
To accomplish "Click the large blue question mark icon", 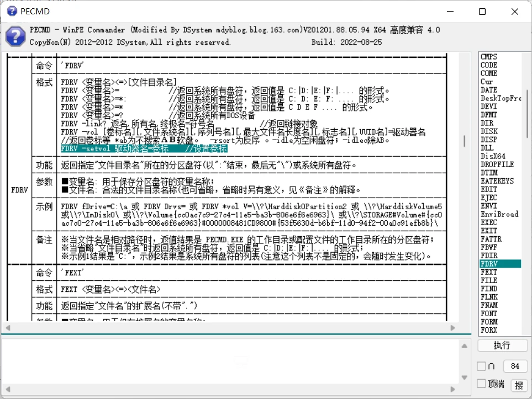I will tap(15, 36).
